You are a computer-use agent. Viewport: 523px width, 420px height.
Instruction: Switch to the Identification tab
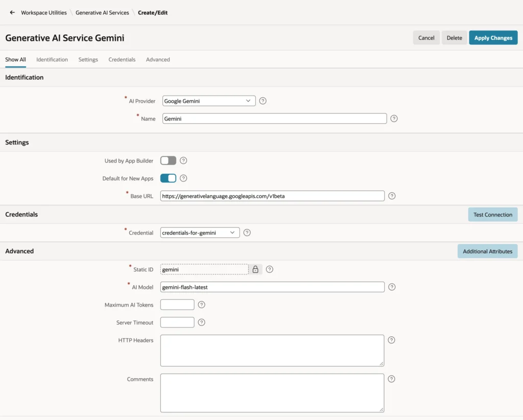52,59
